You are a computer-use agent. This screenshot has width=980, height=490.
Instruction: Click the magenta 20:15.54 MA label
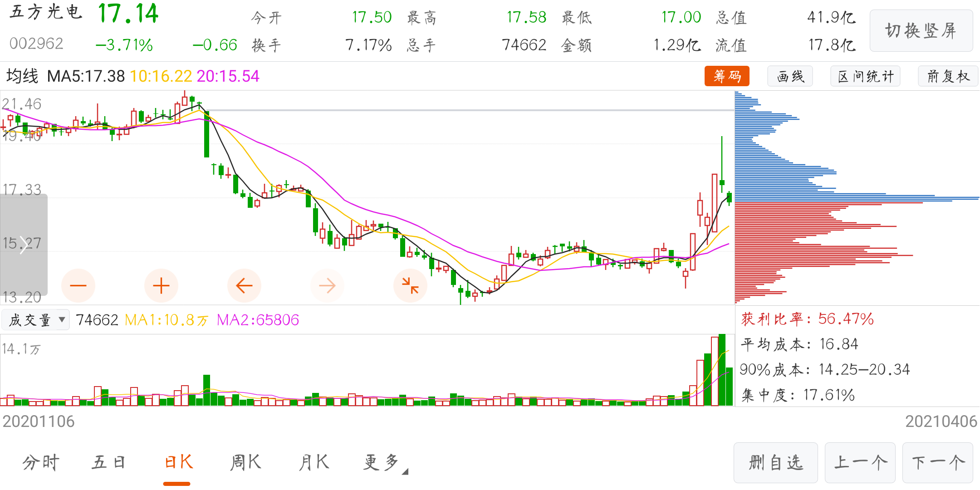point(228,76)
